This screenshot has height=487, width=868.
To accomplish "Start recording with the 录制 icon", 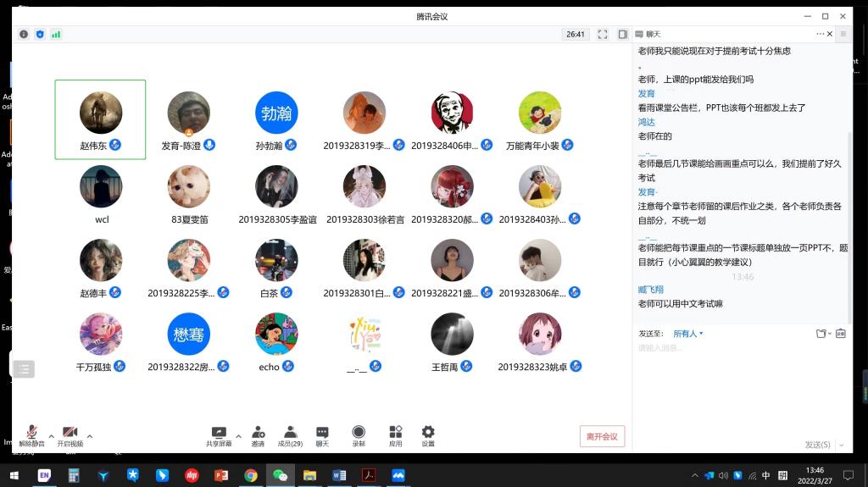I will [x=359, y=434].
